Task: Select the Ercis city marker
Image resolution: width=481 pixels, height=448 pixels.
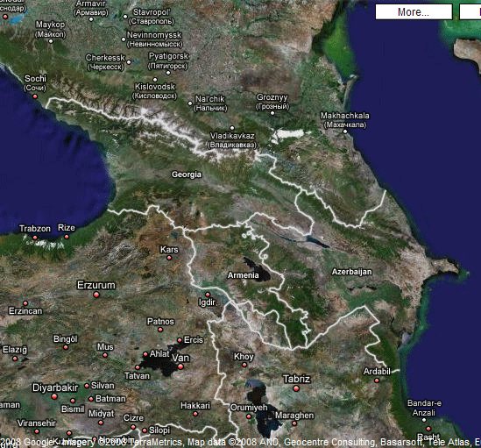Action: 180,340
